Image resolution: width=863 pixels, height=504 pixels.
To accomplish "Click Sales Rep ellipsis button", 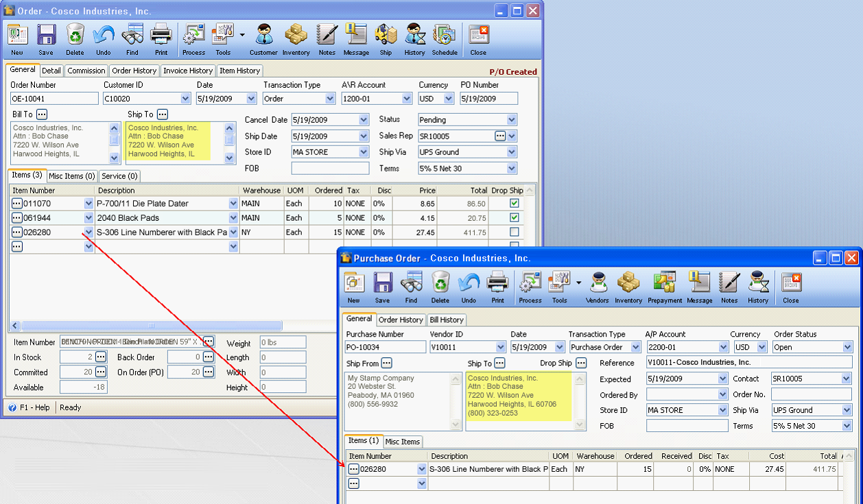I will tap(500, 136).
